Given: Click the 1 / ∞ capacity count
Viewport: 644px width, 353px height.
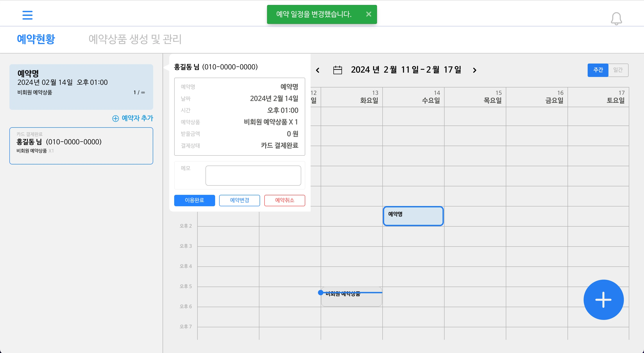Looking at the screenshot, I should coord(139,93).
